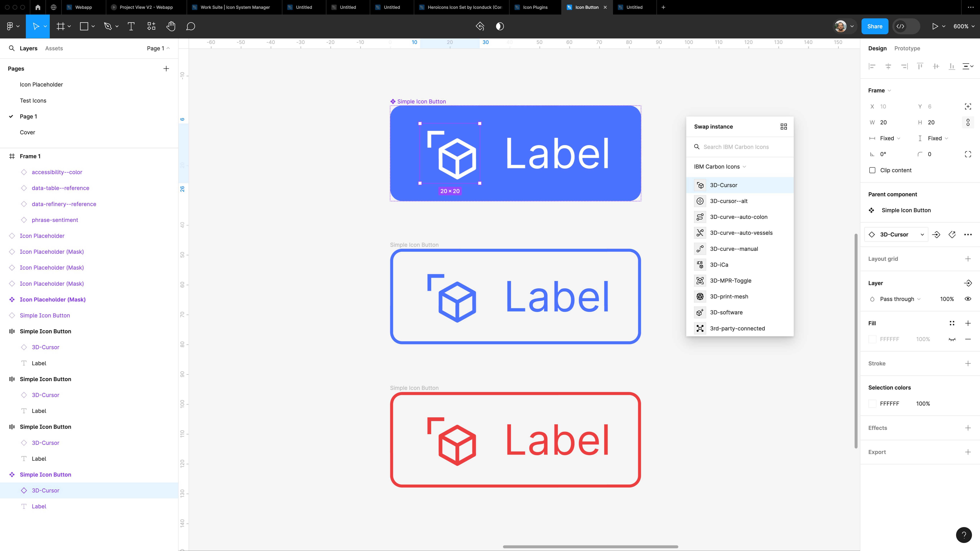Click the white FFFFFF fill color swatch
The width and height of the screenshot is (980, 551).
pos(872,339)
